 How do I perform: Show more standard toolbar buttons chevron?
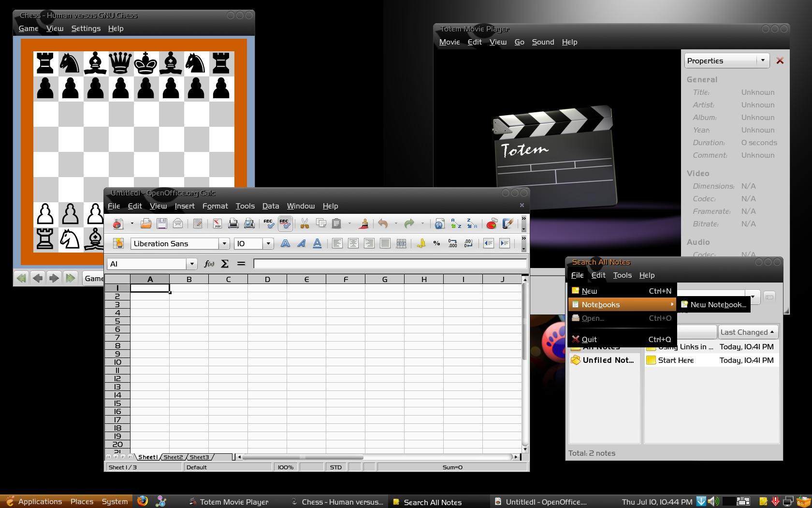click(523, 219)
